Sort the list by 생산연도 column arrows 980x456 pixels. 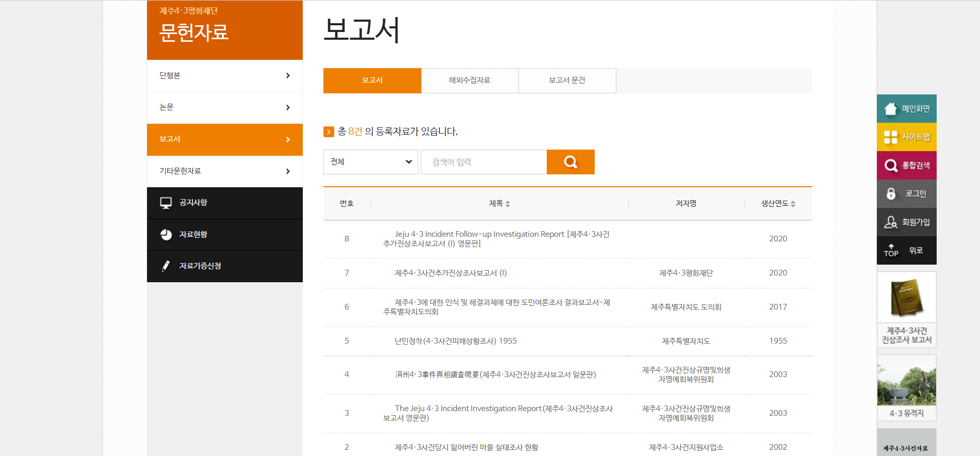tap(793, 204)
